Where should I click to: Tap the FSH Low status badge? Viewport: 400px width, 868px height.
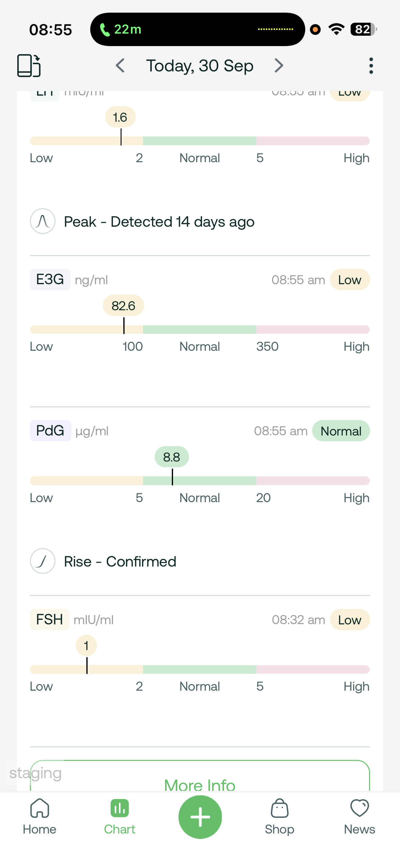pos(349,620)
